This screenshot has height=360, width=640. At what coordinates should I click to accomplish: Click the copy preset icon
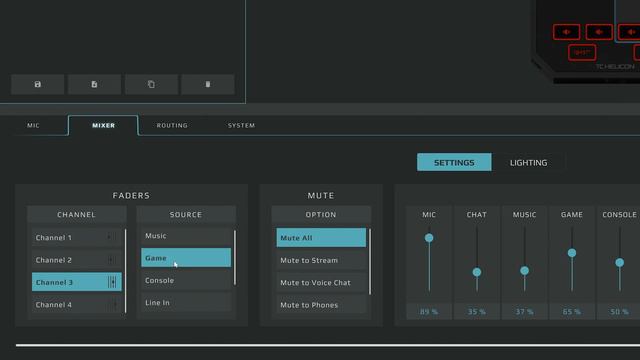[151, 84]
